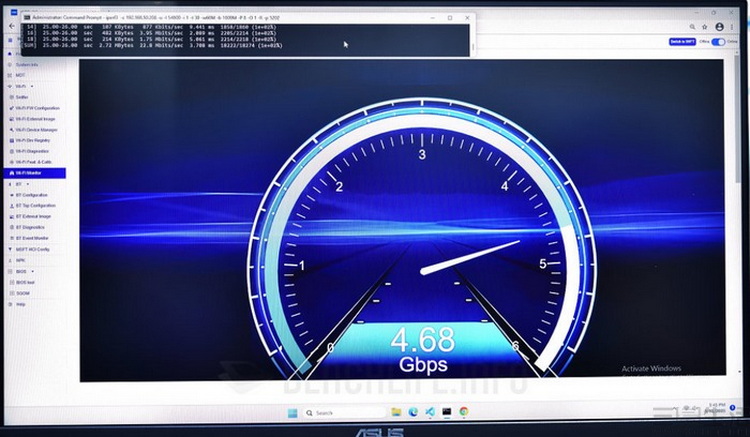Open the Help icon in sidebar
750x437 pixels.
tap(10, 304)
